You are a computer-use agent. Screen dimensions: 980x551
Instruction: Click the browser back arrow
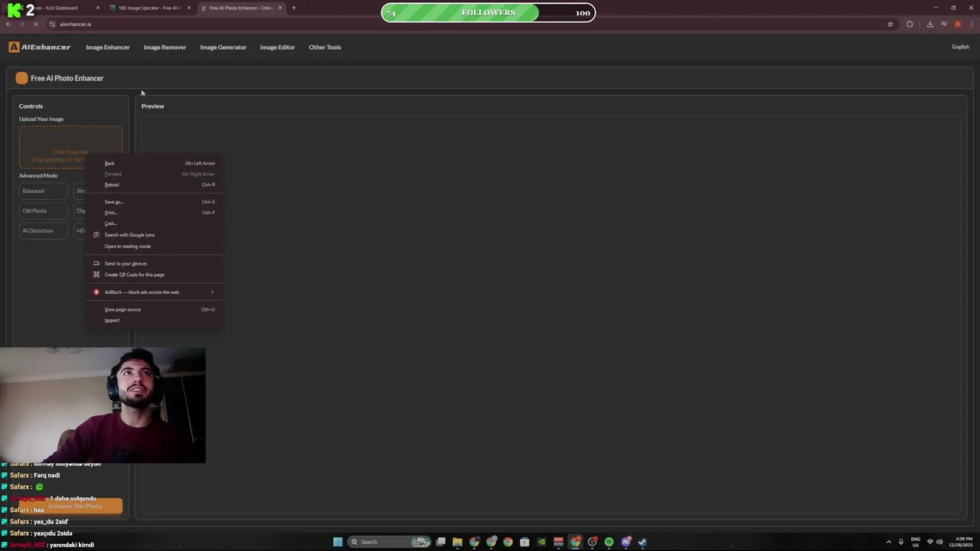pyautogui.click(x=8, y=24)
